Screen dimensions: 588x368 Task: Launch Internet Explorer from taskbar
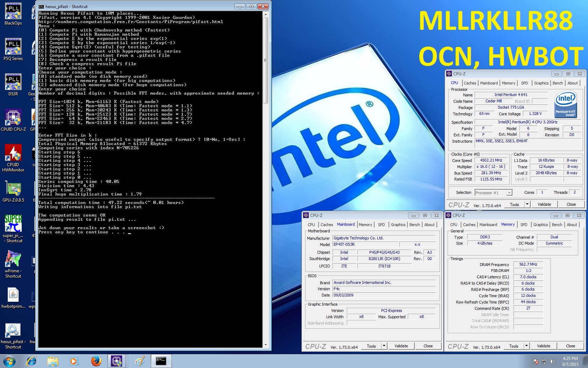(x=31, y=361)
